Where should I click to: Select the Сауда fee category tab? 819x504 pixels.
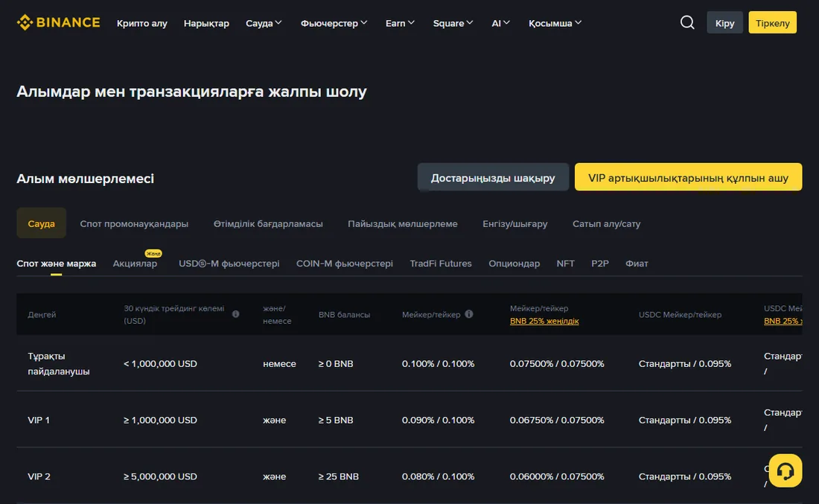pos(41,223)
